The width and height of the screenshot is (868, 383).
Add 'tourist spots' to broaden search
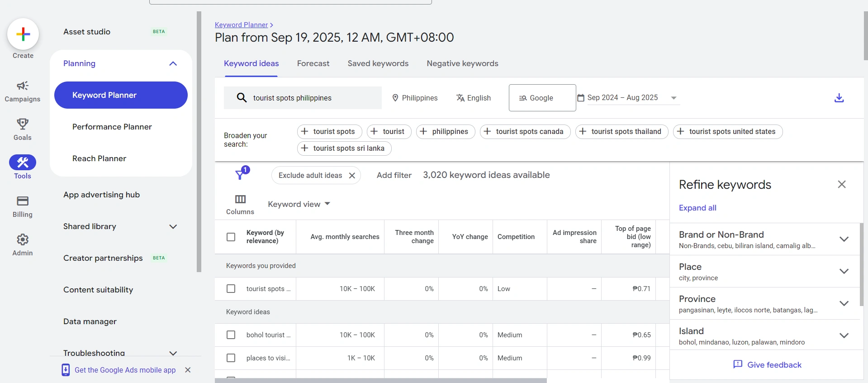tap(329, 131)
